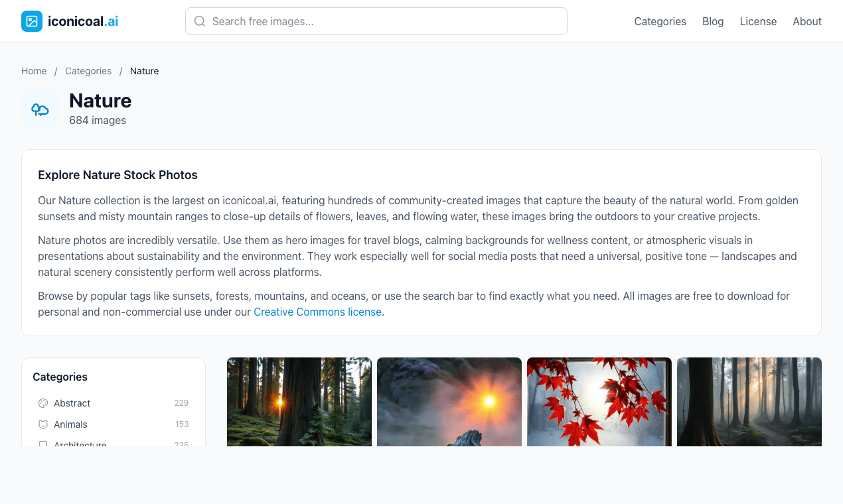
Task: Select the Animals category
Action: point(71,424)
